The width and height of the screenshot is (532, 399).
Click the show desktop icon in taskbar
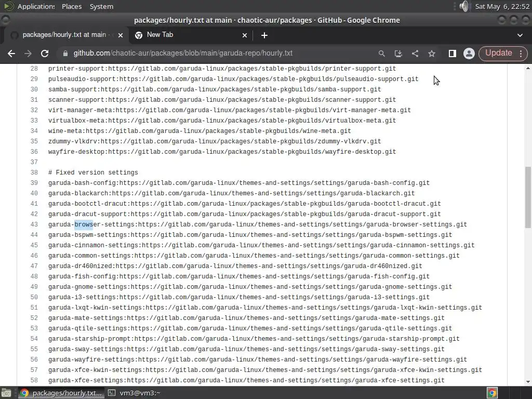pyautogui.click(x=6, y=393)
